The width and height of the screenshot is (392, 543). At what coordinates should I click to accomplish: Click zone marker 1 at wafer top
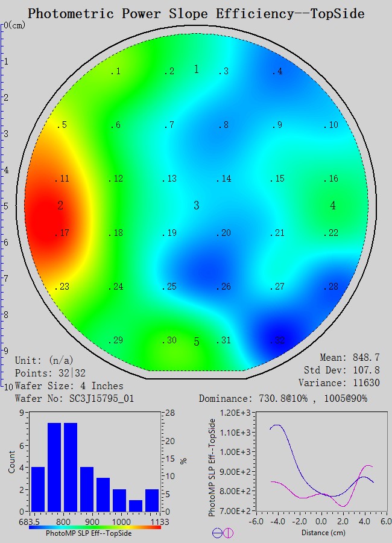click(x=196, y=69)
